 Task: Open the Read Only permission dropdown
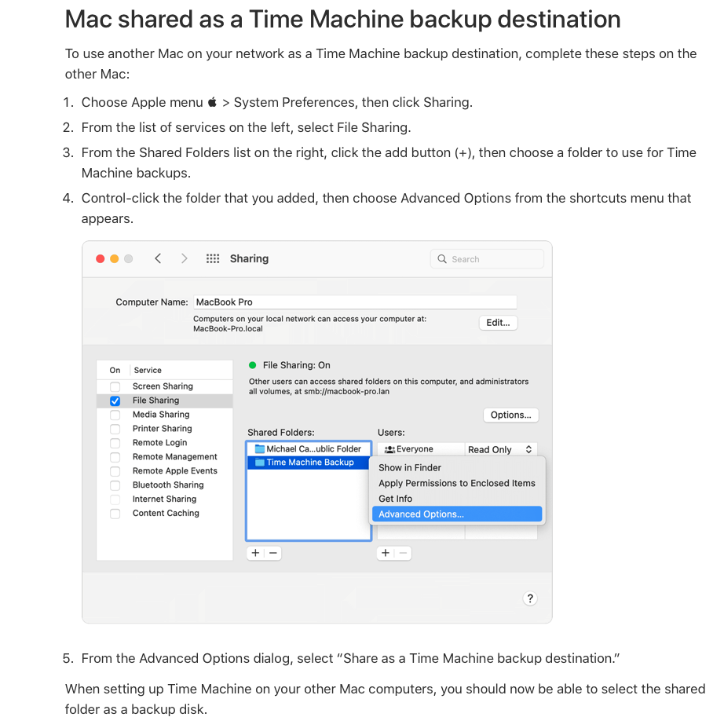(x=501, y=449)
